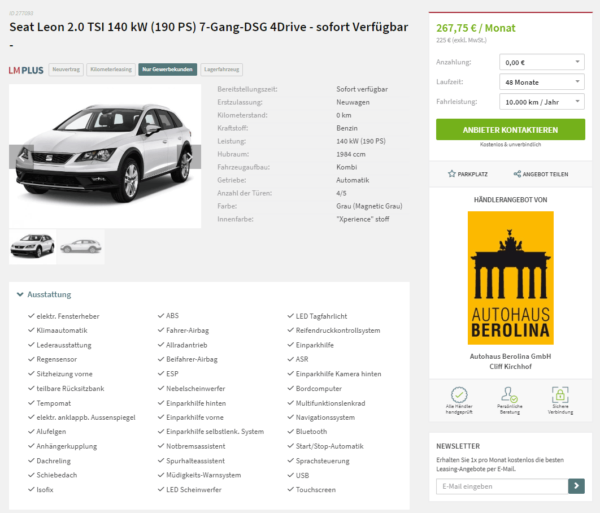Click the Notbremsassistent feature entry

[x=196, y=446]
